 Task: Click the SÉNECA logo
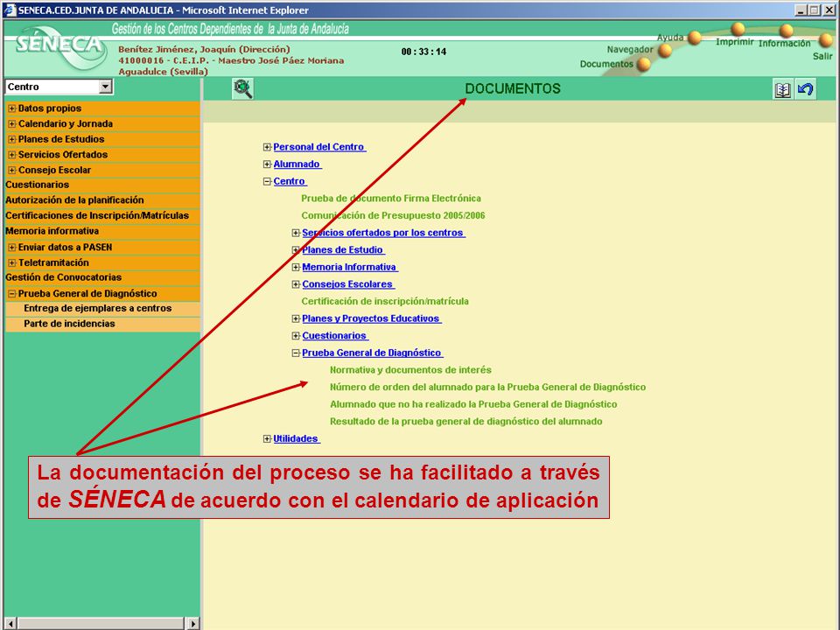(60, 47)
